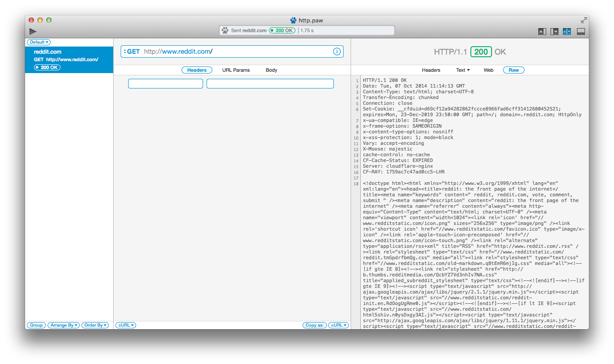Click the Set-Cookie header line

coord(472,112)
